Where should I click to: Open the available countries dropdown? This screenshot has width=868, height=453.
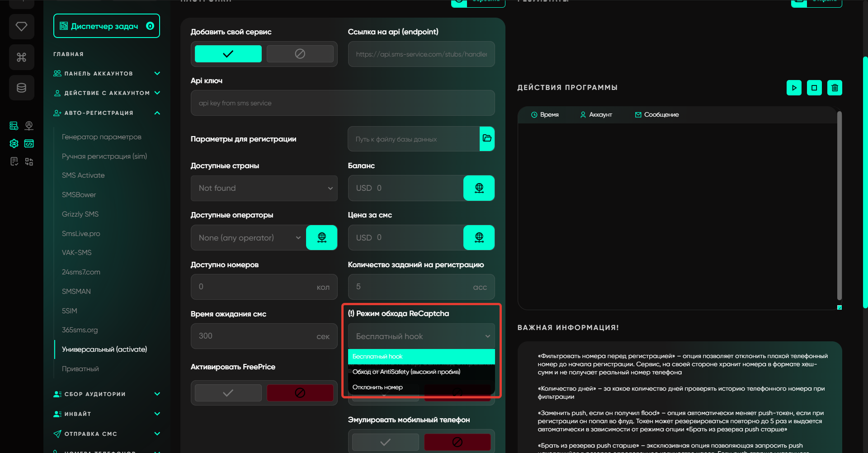[264, 188]
